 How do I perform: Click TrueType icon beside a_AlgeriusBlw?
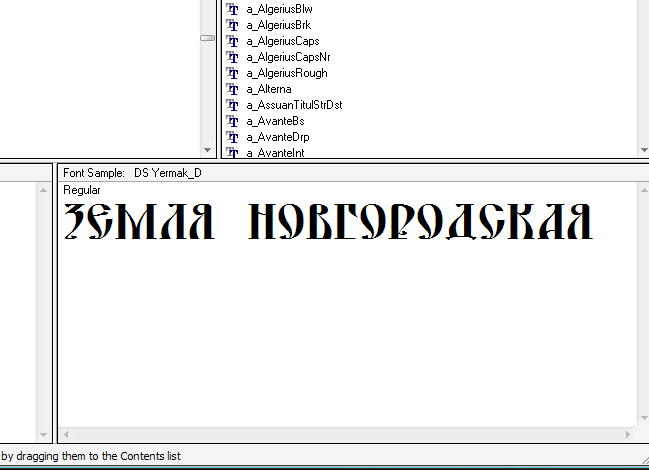[232, 9]
